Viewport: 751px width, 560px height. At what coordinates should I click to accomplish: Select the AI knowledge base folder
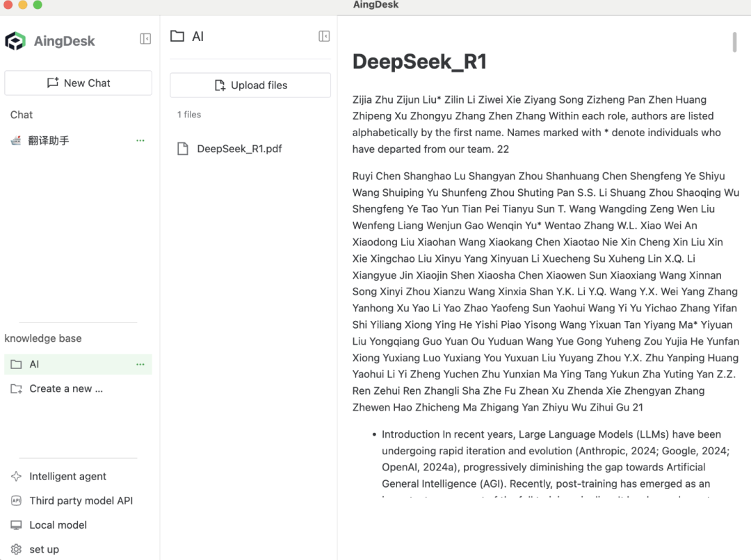(x=35, y=364)
